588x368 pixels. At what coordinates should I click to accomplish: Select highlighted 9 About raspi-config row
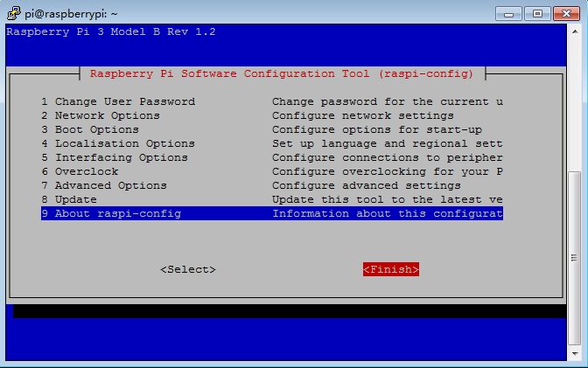coord(272,213)
